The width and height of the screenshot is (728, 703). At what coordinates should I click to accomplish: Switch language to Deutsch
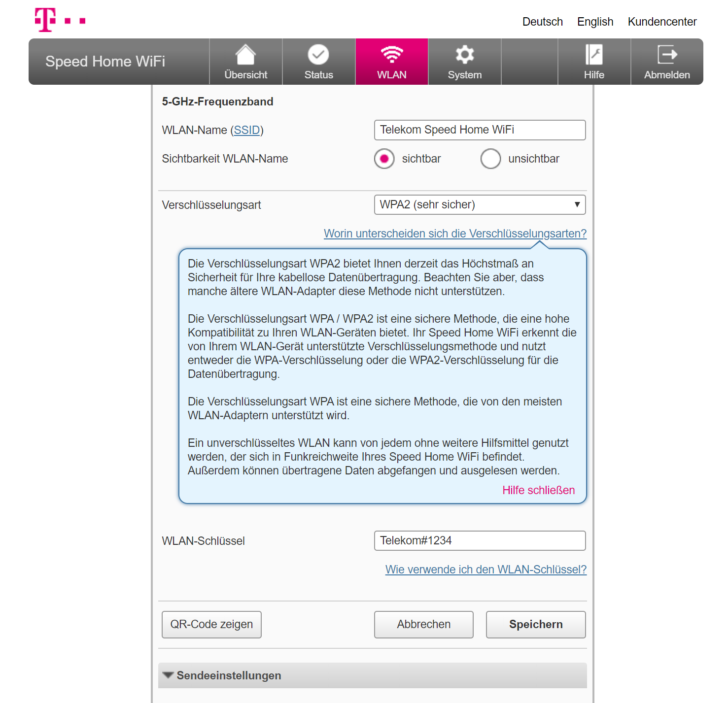click(542, 22)
